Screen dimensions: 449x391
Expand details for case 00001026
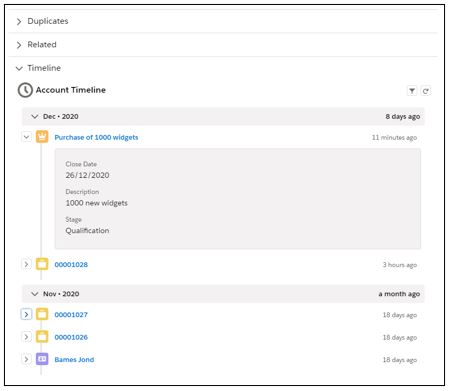tap(26, 337)
